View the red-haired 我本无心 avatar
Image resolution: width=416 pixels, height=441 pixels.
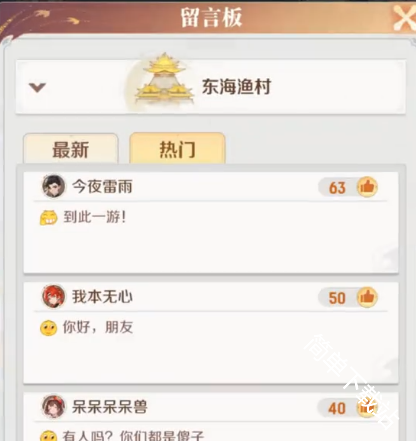click(x=53, y=296)
